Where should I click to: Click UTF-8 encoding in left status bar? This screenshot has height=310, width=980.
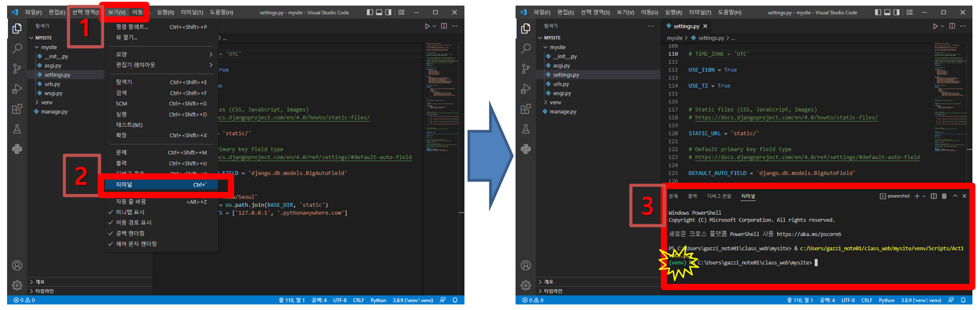340,300
